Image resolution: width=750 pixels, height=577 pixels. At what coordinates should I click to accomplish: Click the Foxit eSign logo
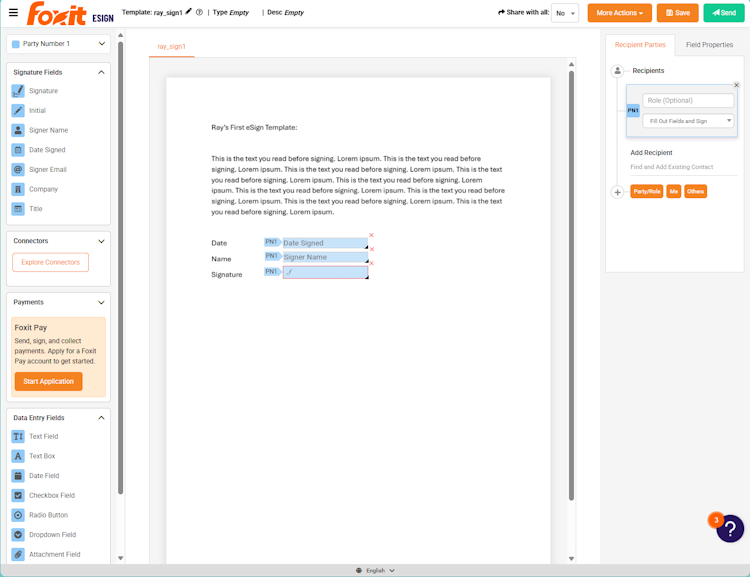(x=70, y=13)
